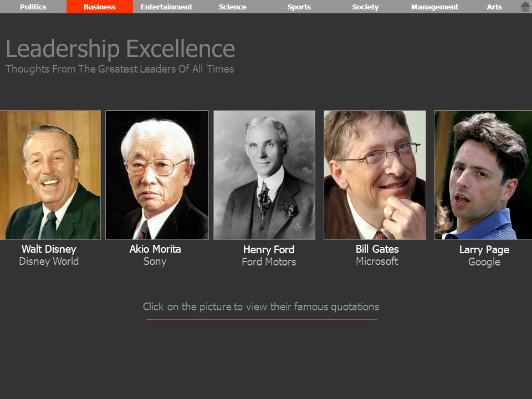Click the Walt Disney name label
Screen dimensions: 532x399
[49, 249]
